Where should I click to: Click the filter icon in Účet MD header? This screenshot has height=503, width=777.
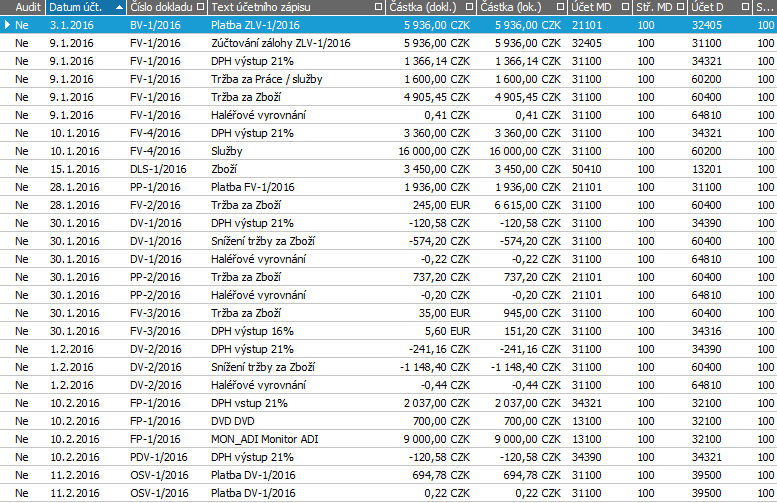tap(625, 8)
